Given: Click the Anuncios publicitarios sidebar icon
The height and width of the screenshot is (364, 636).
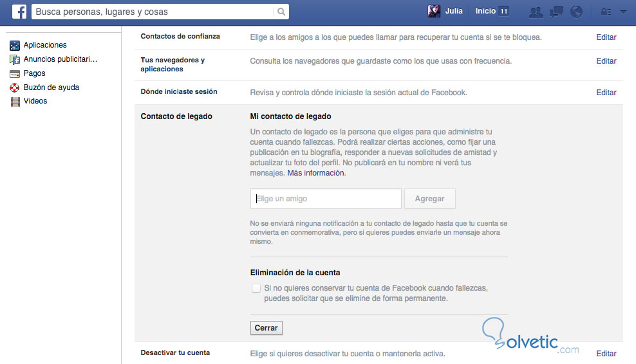Looking at the screenshot, I should pyautogui.click(x=15, y=60).
